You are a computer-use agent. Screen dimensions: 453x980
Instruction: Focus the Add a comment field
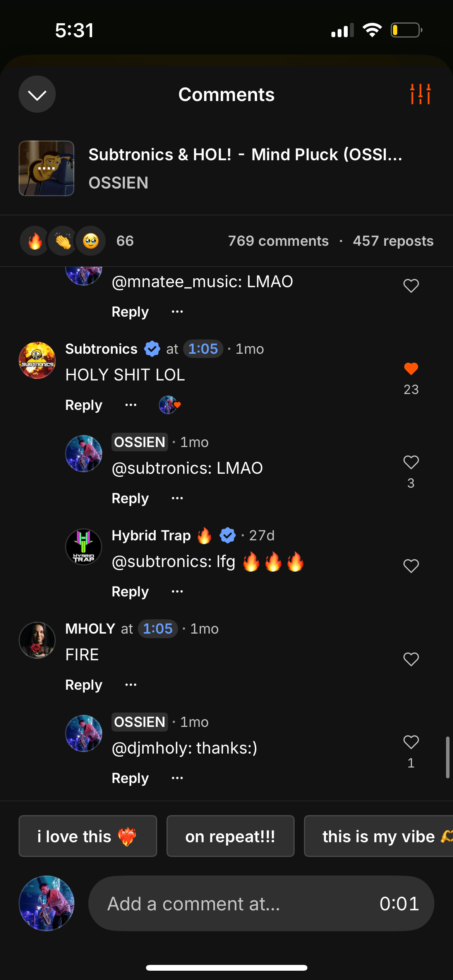pos(232,904)
